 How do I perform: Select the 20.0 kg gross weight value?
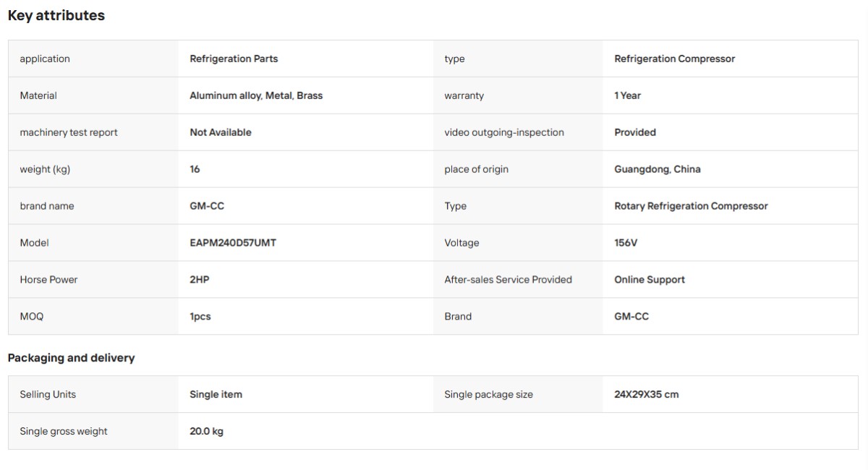tap(206, 432)
